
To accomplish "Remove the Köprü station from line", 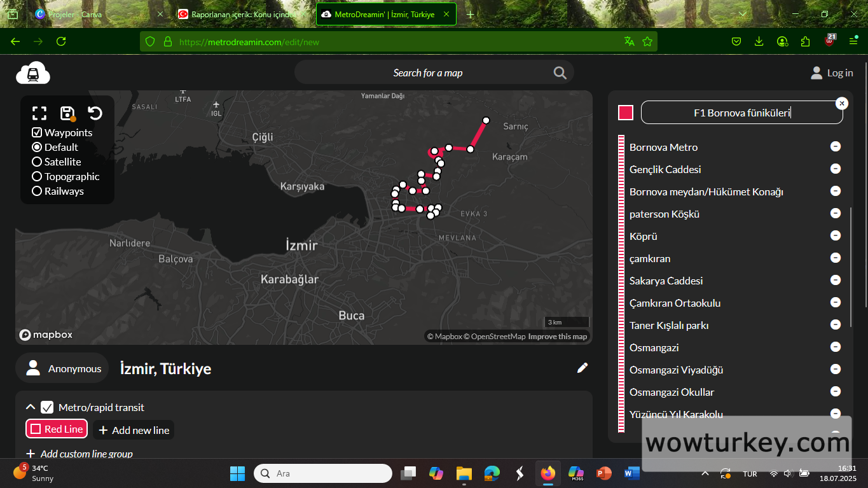I will pyautogui.click(x=836, y=235).
